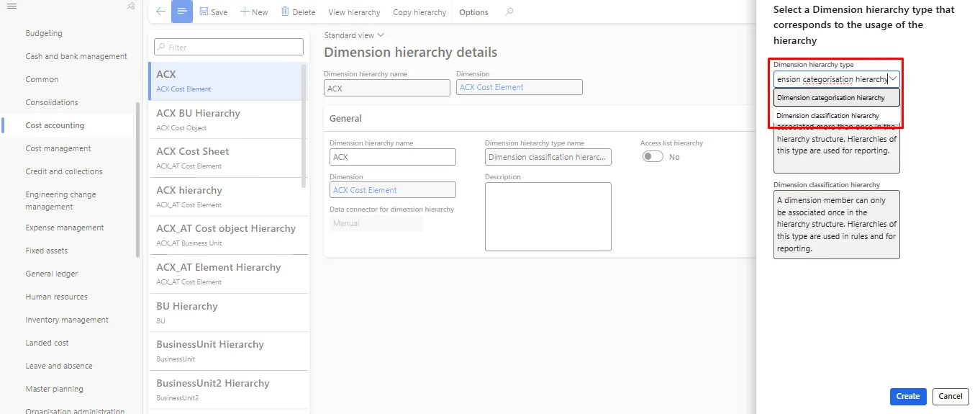Open General ledger module

pyautogui.click(x=52, y=274)
